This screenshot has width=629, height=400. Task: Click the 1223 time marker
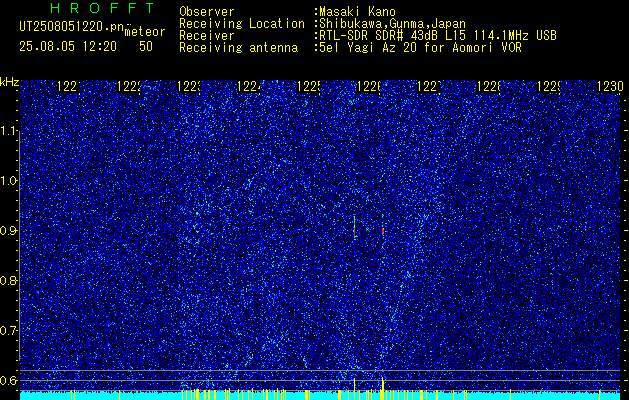point(189,86)
